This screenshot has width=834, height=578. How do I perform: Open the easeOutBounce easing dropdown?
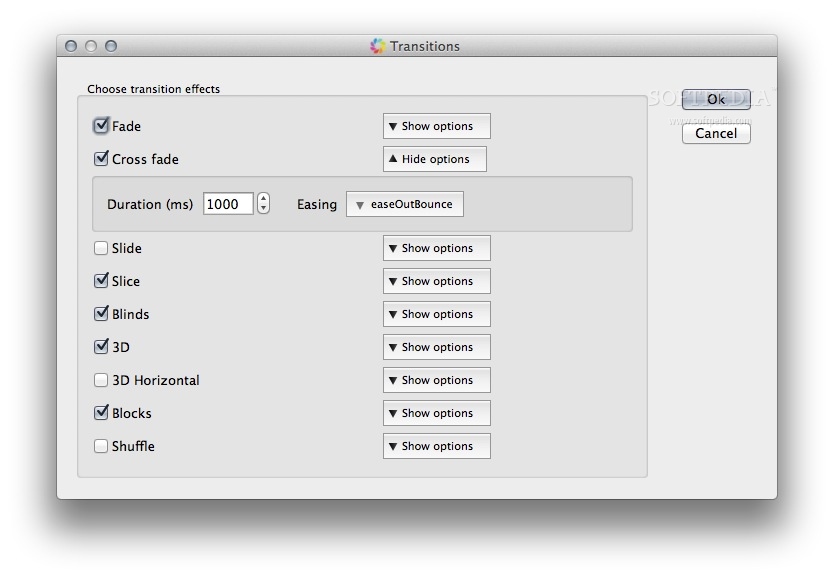(405, 204)
